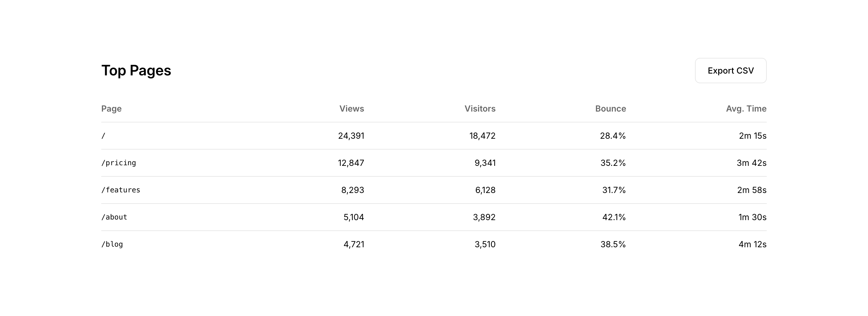Open the /features page row
The image size is (868, 316).
121,190
